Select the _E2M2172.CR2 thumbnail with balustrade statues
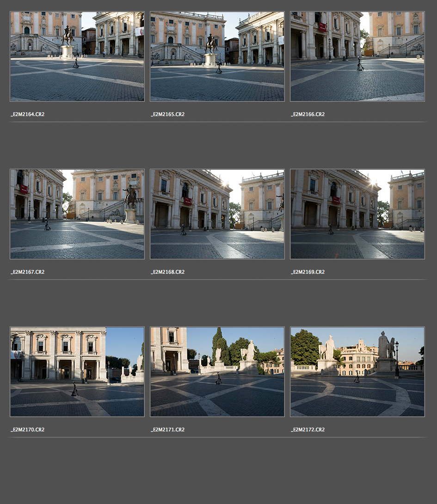 click(357, 372)
